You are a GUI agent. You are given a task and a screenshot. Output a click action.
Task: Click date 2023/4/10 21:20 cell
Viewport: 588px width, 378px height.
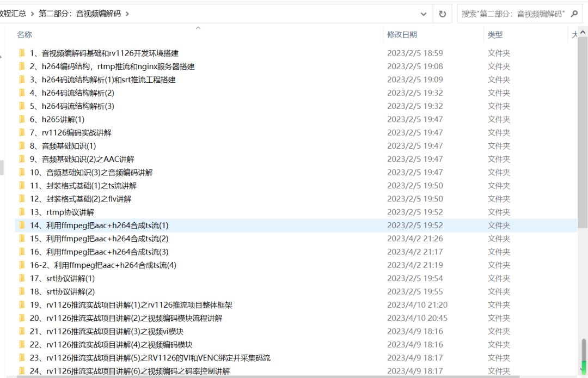point(418,305)
